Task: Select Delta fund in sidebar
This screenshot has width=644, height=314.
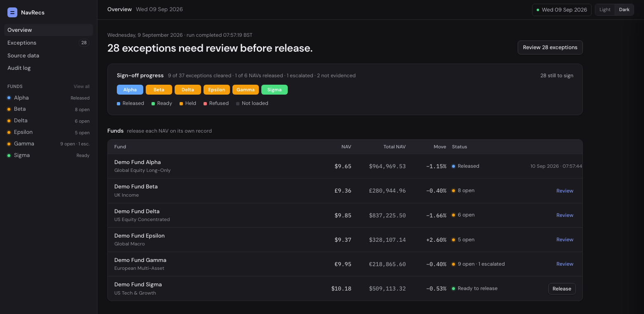Action: click(x=48, y=121)
